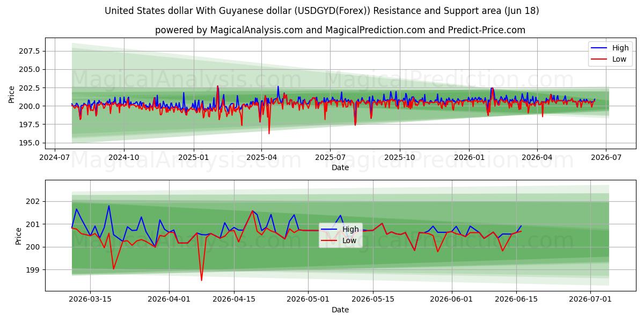Click the 'powered by MagicalAnalysis.com' subtitle
This screenshot has height=322, width=644.
point(340,30)
